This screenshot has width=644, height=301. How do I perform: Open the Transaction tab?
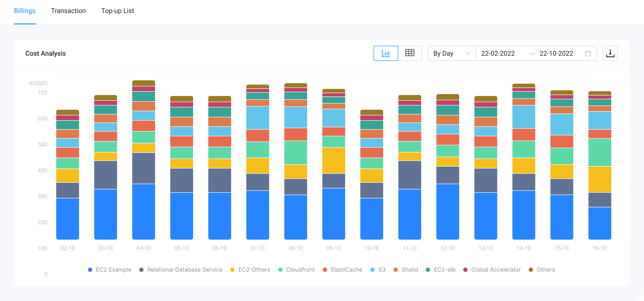point(68,11)
